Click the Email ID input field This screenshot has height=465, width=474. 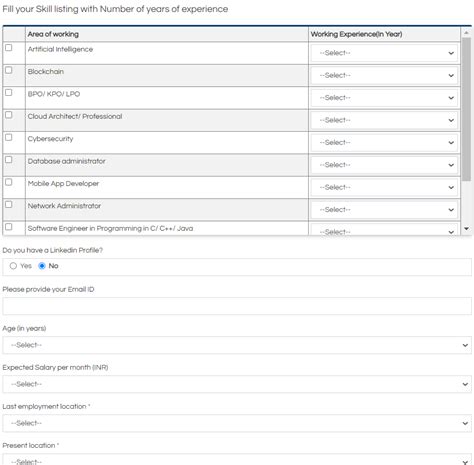click(x=237, y=306)
